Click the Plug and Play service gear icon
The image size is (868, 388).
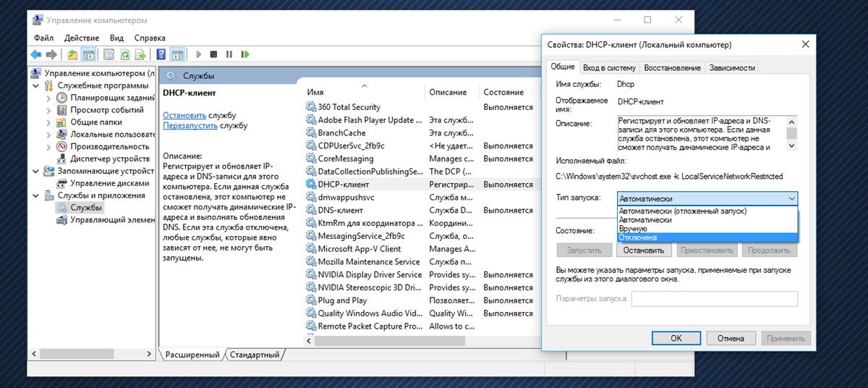[x=311, y=300]
